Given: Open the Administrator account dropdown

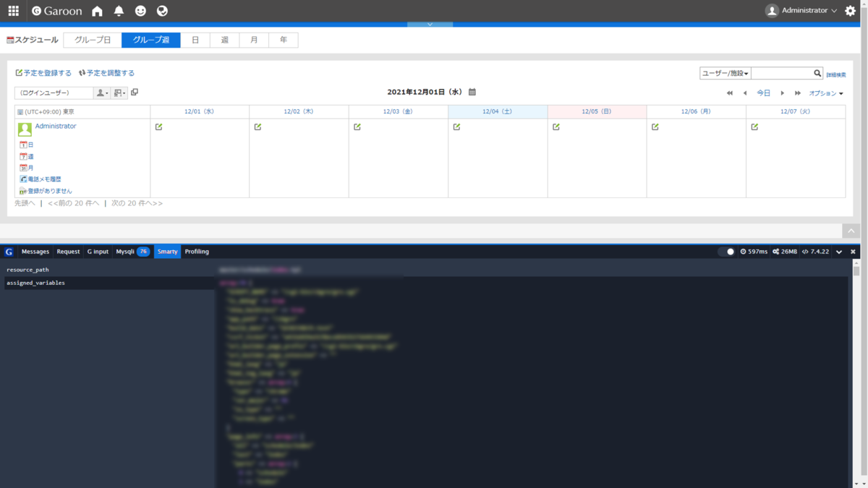Looking at the screenshot, I should point(800,10).
